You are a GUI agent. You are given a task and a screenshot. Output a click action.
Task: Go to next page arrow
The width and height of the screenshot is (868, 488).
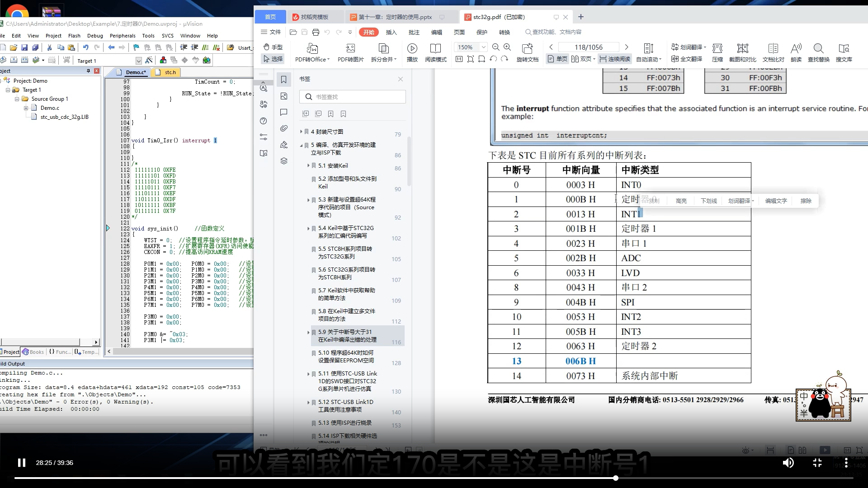click(x=627, y=47)
